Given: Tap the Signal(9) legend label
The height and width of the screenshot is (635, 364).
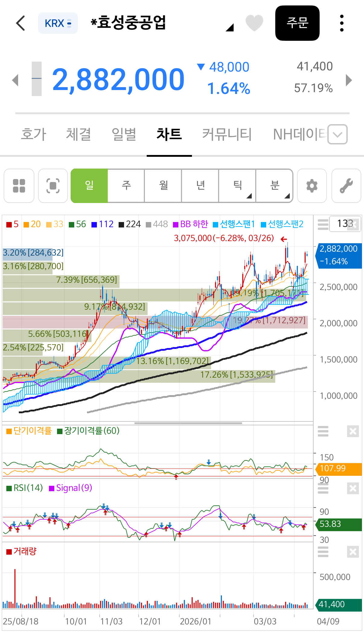Looking at the screenshot, I should pyautogui.click(x=71, y=488).
